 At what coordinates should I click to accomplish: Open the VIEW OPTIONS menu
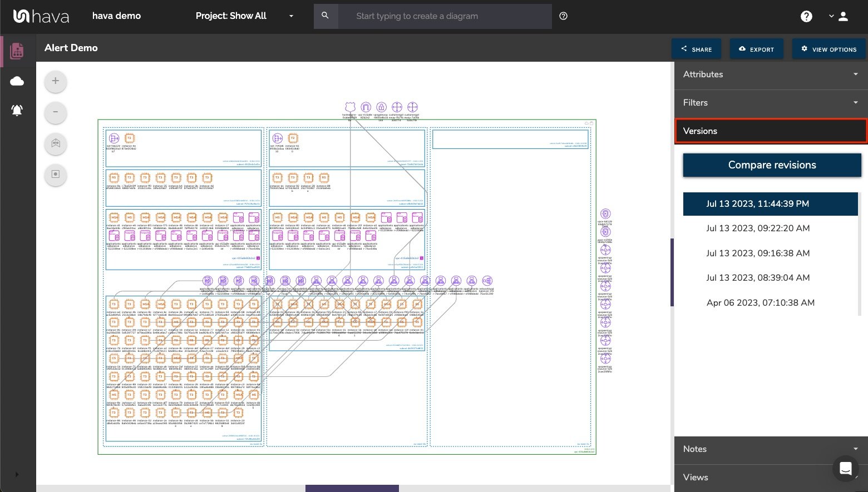click(828, 48)
